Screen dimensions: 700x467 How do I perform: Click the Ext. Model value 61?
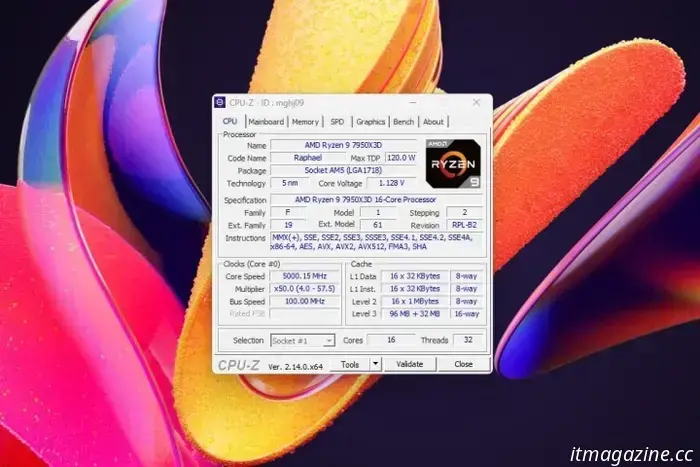[x=378, y=225]
